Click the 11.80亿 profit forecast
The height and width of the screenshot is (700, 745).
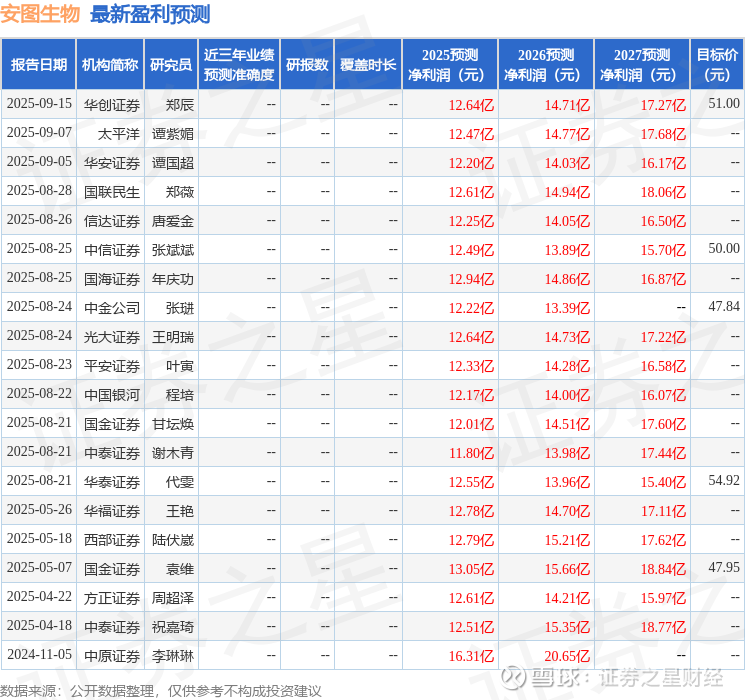[471, 453]
